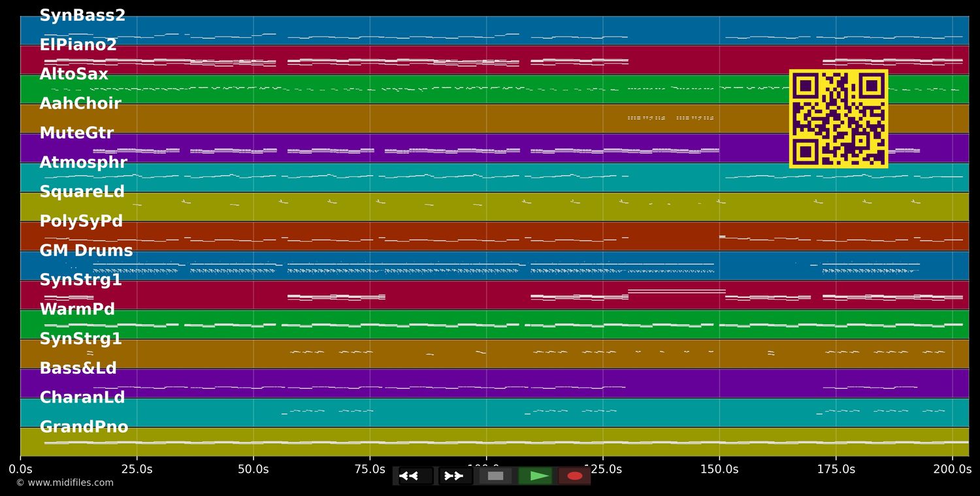Select the SynBass2 track label
Viewport: 980px width, 496px height.
[82, 16]
